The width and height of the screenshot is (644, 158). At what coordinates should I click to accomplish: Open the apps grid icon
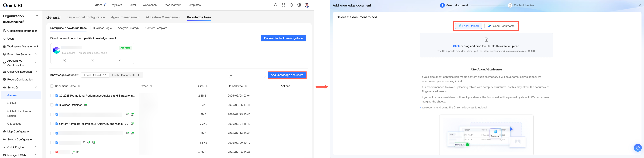point(284,5)
